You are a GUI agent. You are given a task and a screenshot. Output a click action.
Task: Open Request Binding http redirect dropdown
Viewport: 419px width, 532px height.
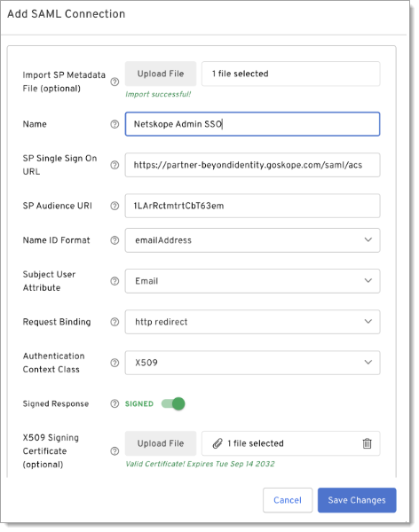click(x=252, y=322)
